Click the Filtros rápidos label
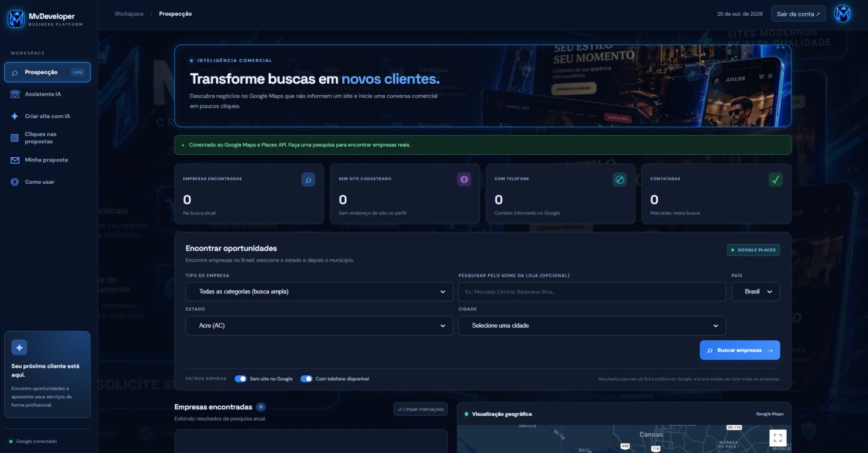868x453 pixels. click(x=206, y=379)
